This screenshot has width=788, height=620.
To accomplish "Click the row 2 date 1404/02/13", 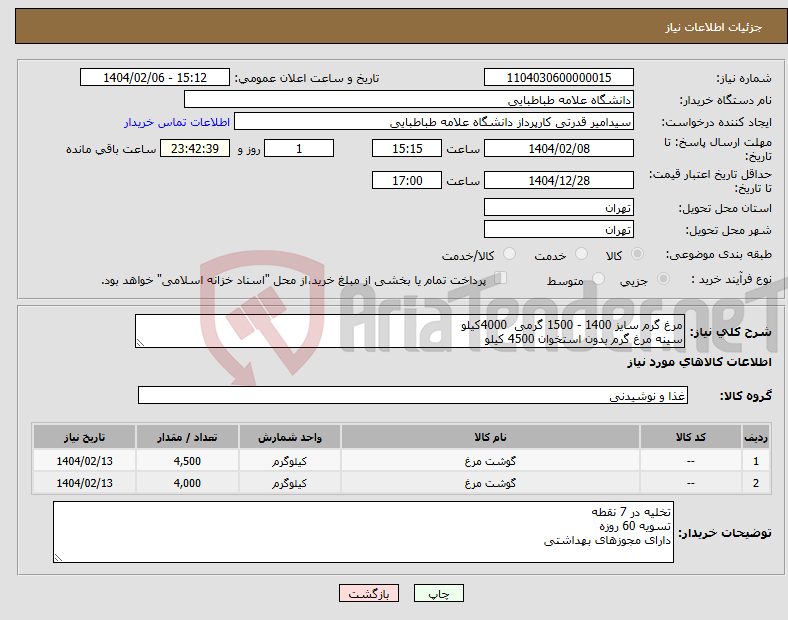I will pos(84,483).
